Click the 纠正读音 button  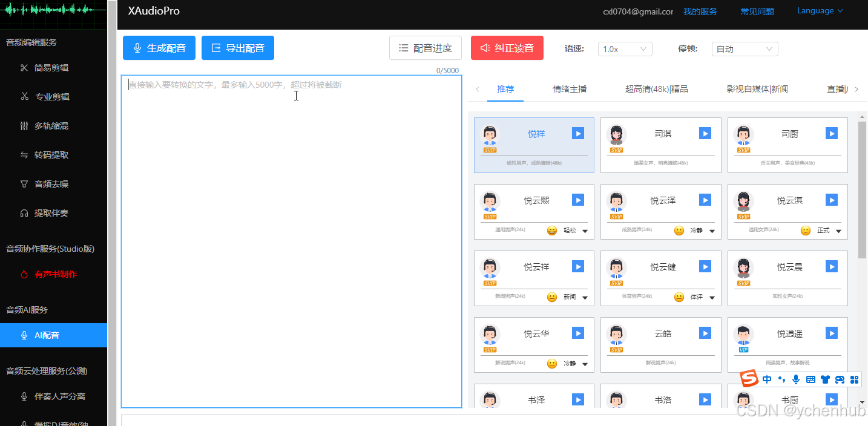[x=507, y=48]
